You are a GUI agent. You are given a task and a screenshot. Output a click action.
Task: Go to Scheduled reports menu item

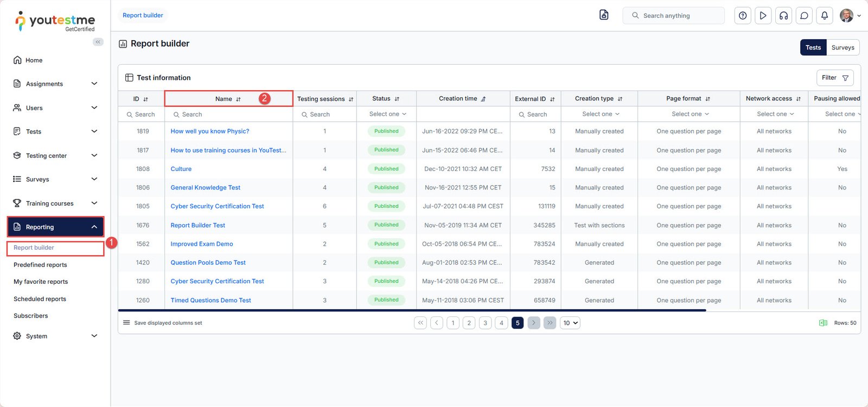point(40,299)
